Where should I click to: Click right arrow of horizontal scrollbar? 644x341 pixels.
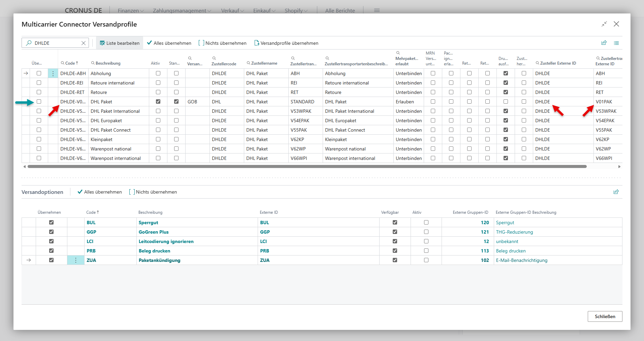(619, 167)
